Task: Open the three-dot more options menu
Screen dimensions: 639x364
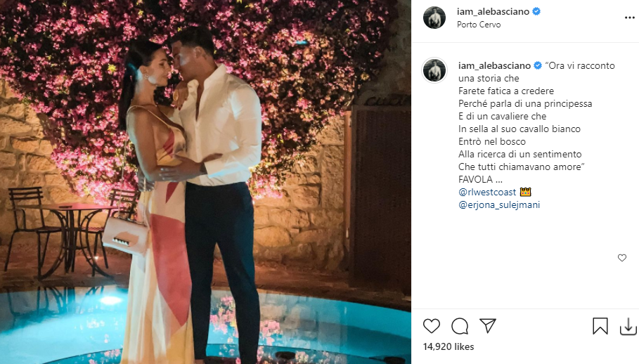Action: point(630,18)
